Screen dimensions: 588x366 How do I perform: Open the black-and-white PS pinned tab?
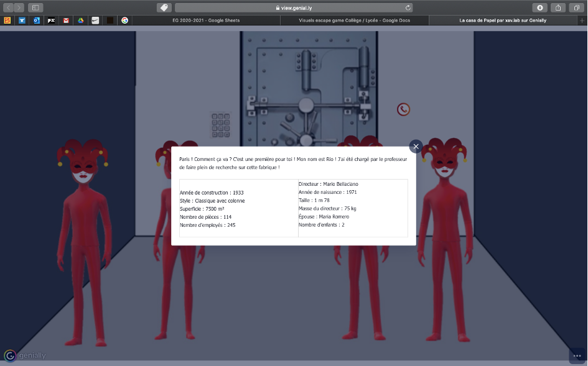point(52,21)
